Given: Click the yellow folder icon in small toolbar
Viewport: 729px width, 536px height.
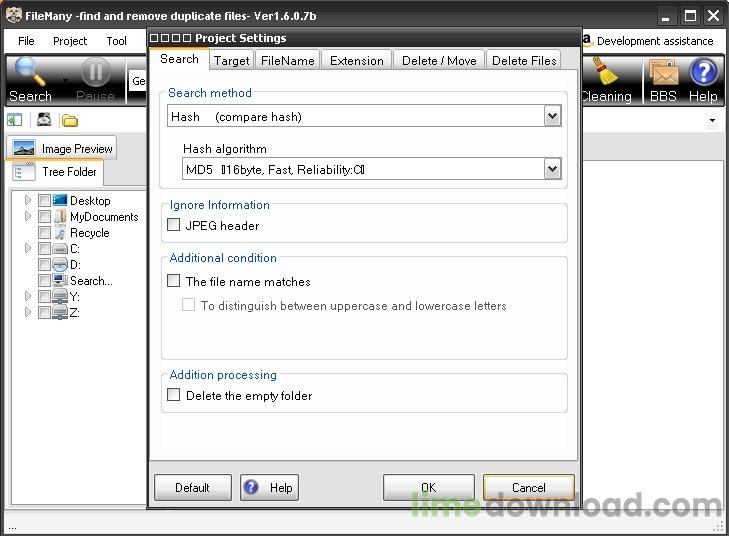Looking at the screenshot, I should [x=70, y=120].
